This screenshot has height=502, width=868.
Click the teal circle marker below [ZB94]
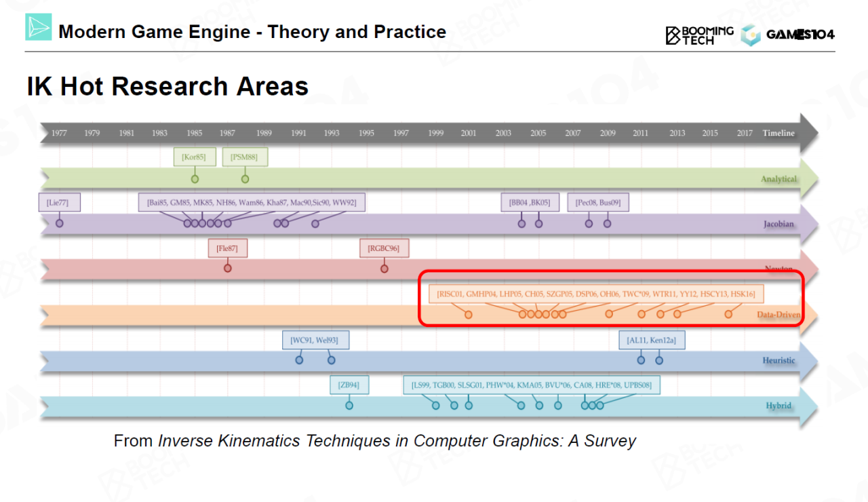point(349,406)
